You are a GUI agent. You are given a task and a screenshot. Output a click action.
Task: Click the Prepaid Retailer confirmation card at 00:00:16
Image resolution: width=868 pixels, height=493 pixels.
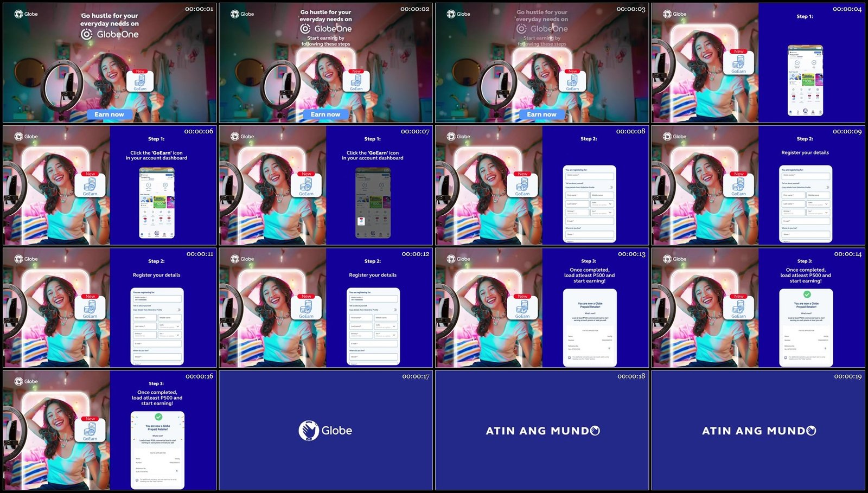pos(157,451)
